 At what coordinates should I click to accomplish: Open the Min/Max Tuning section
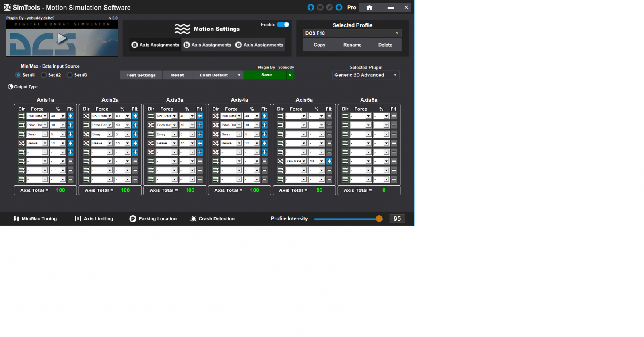tap(35, 218)
